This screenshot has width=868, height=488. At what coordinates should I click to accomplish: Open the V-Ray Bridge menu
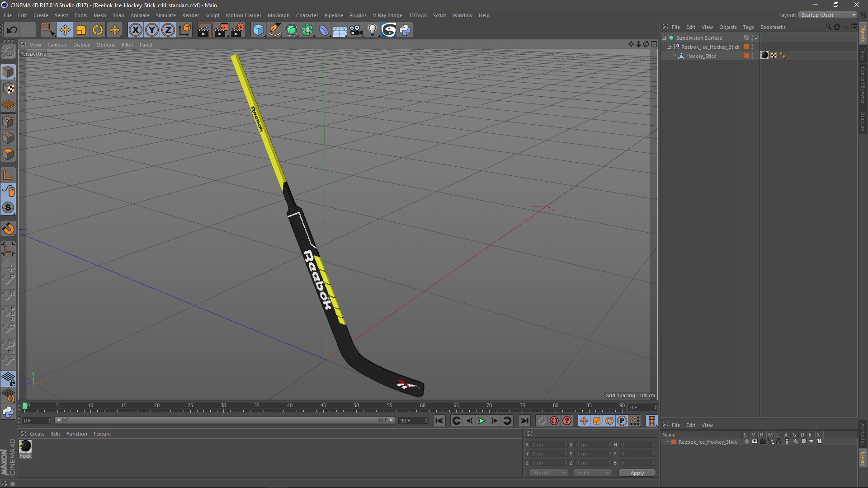point(387,15)
